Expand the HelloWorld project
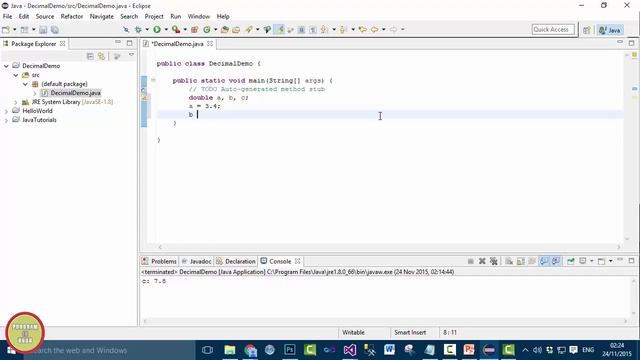Viewport: 640px width, 360px height. click(x=6, y=111)
